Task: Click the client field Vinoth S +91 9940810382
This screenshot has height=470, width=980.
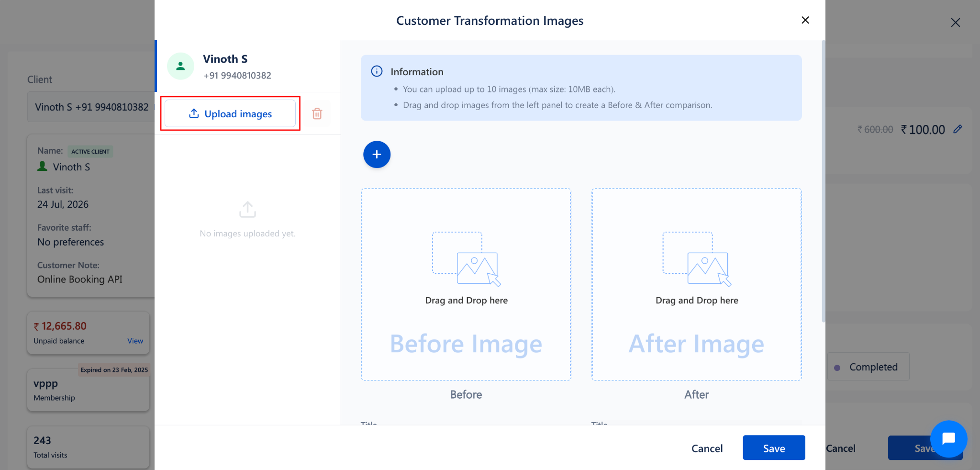Action: (x=91, y=107)
